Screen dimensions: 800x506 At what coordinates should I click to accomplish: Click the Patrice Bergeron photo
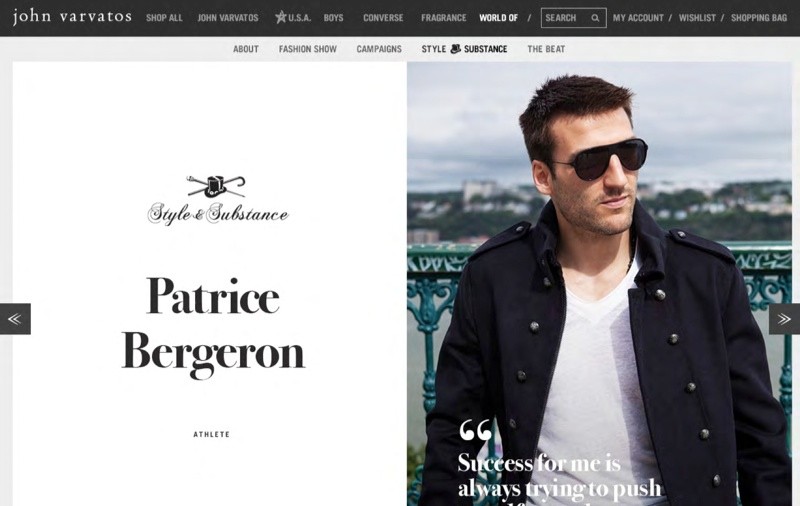click(599, 284)
